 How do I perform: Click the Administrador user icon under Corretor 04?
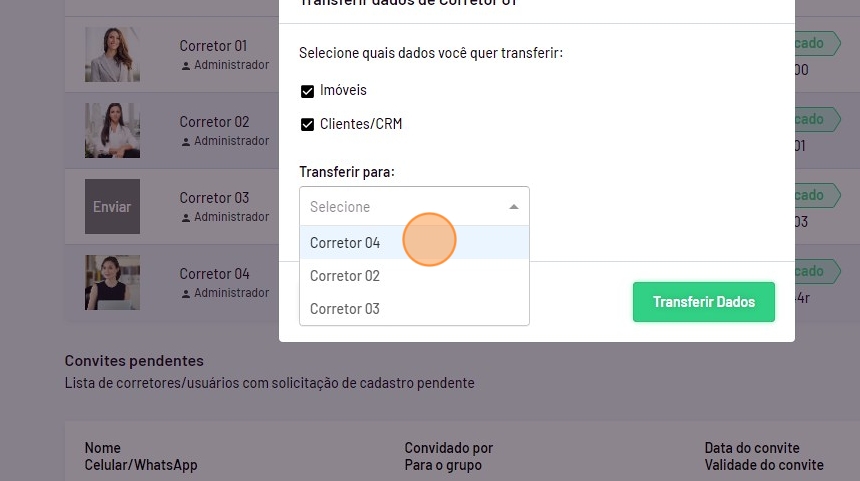coord(186,294)
